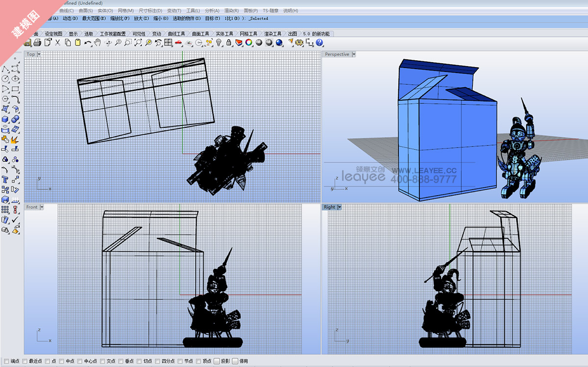Select the Text object T tool

tap(5, 179)
